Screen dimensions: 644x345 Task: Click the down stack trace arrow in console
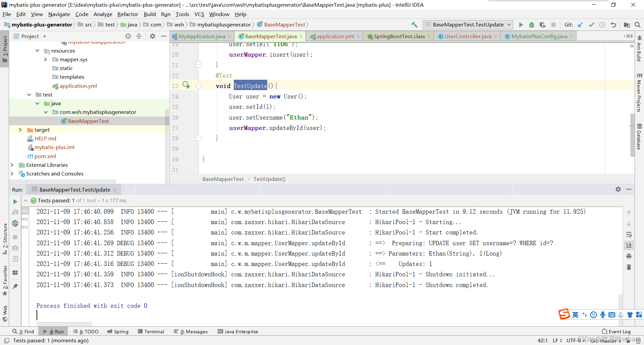click(x=629, y=223)
